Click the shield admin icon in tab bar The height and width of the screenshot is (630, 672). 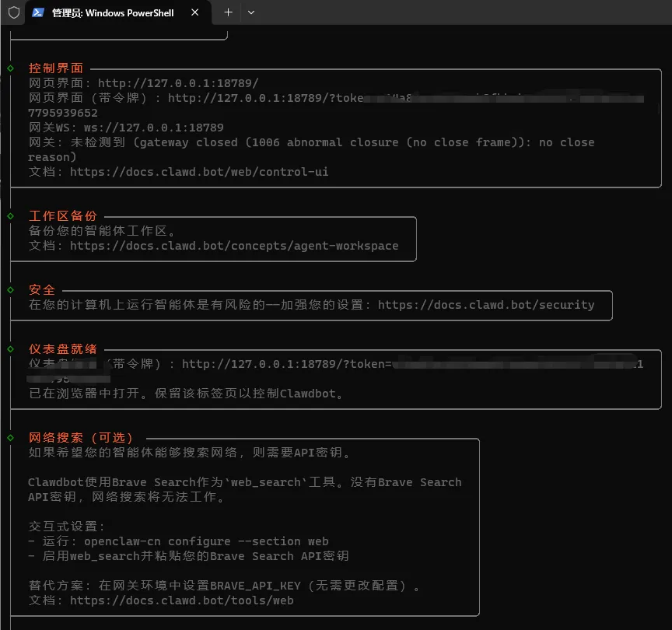(x=14, y=12)
